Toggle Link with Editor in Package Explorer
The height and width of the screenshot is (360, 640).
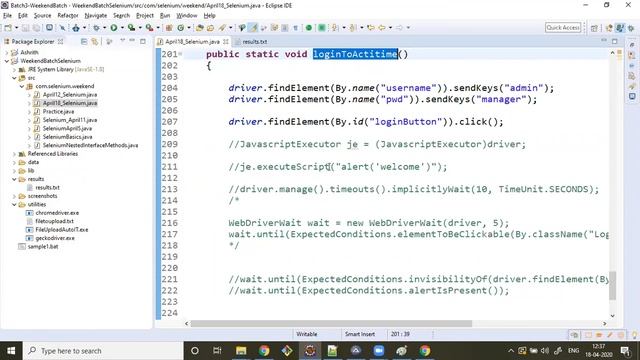pos(95,42)
